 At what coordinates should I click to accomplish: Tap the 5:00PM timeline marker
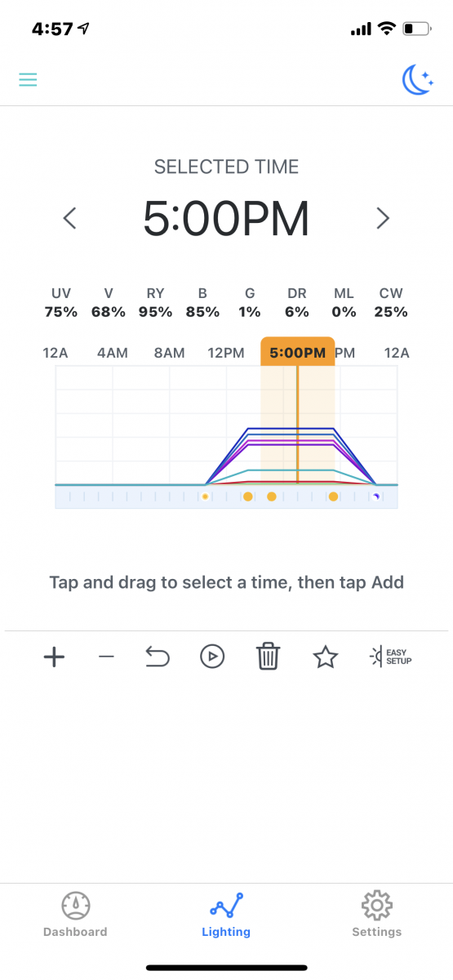297,353
